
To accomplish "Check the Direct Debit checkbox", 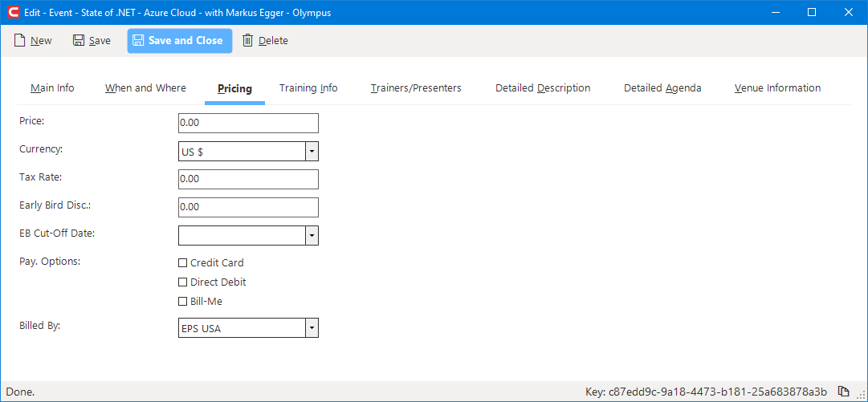I will (x=183, y=282).
